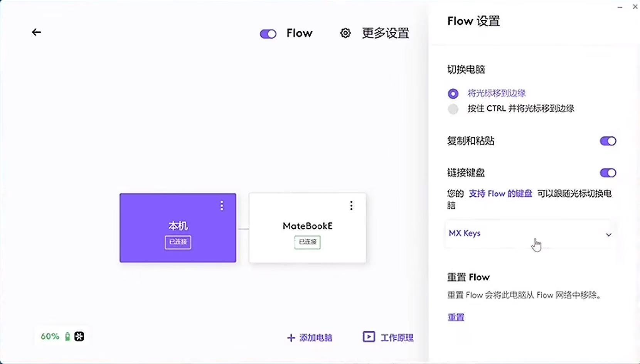640x364 pixels.
Task: Close the Flow settings window
Action: [635, 7]
